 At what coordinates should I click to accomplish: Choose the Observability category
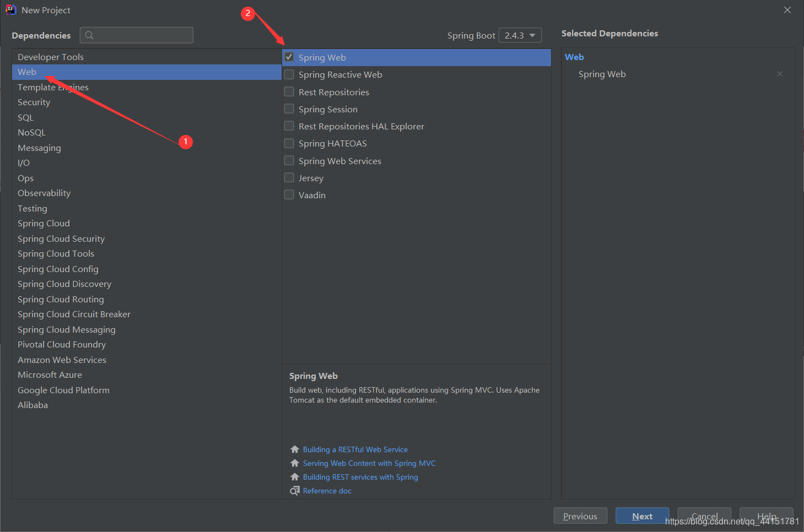[147, 193]
